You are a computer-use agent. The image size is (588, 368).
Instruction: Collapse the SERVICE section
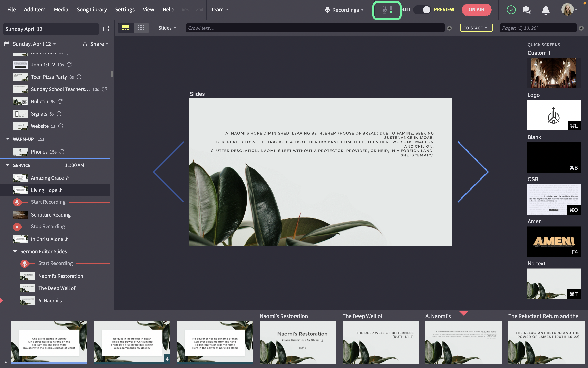8,165
